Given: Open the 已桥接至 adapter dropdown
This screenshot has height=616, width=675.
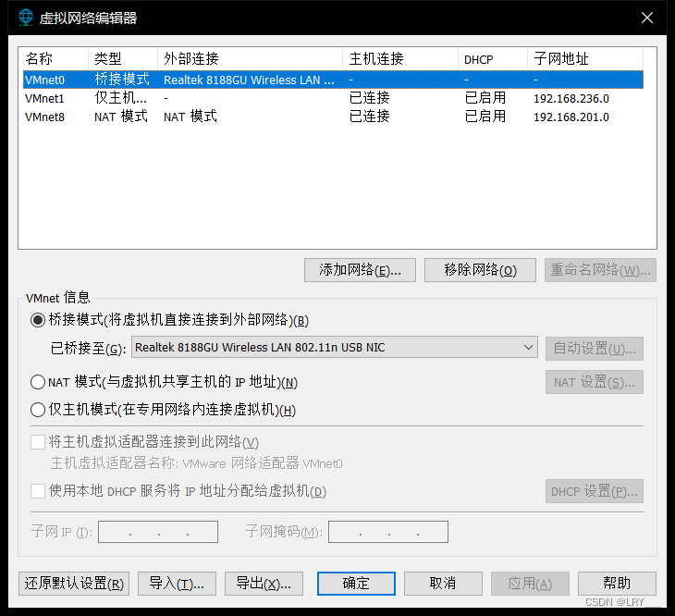Looking at the screenshot, I should coord(335,348).
